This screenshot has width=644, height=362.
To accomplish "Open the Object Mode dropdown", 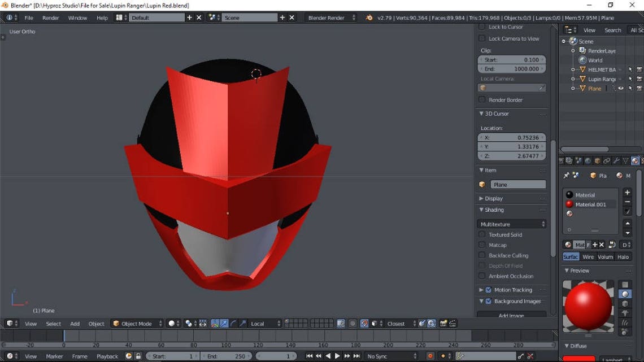I will pyautogui.click(x=136, y=323).
